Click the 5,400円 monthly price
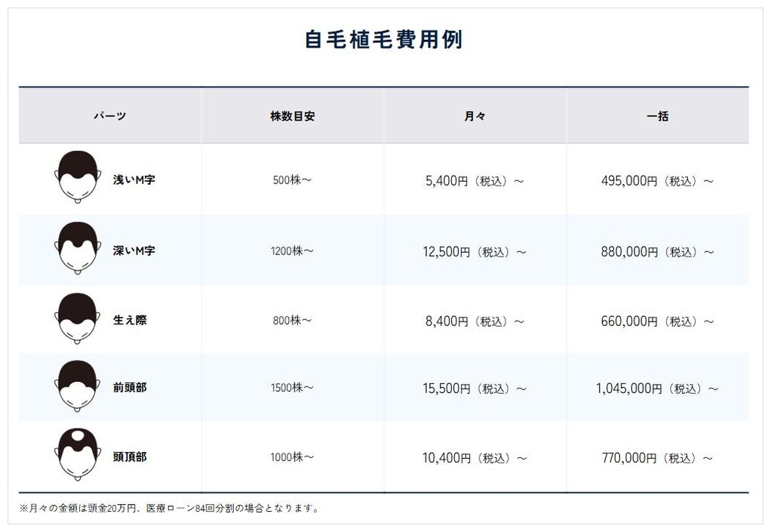 click(x=475, y=181)
